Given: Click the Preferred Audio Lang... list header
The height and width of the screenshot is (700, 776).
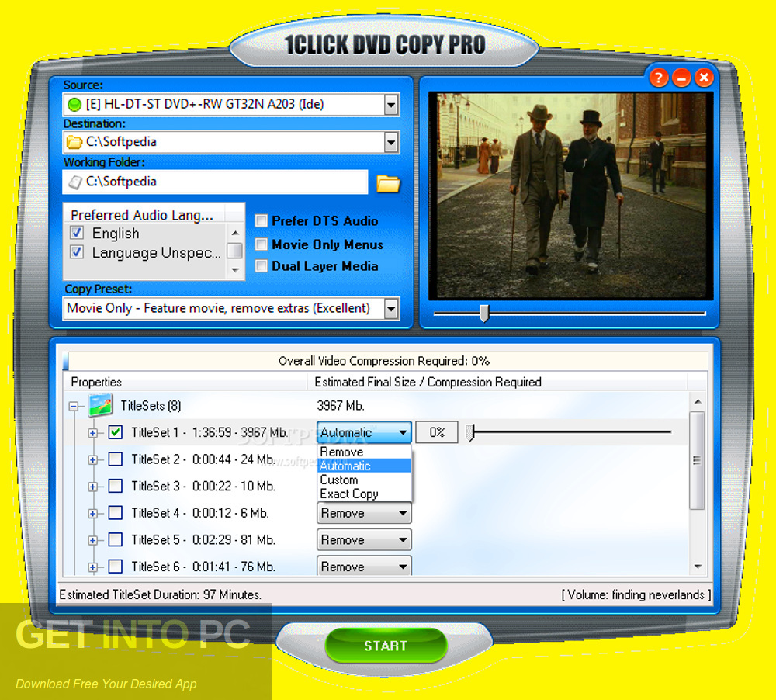Looking at the screenshot, I should coord(144,215).
